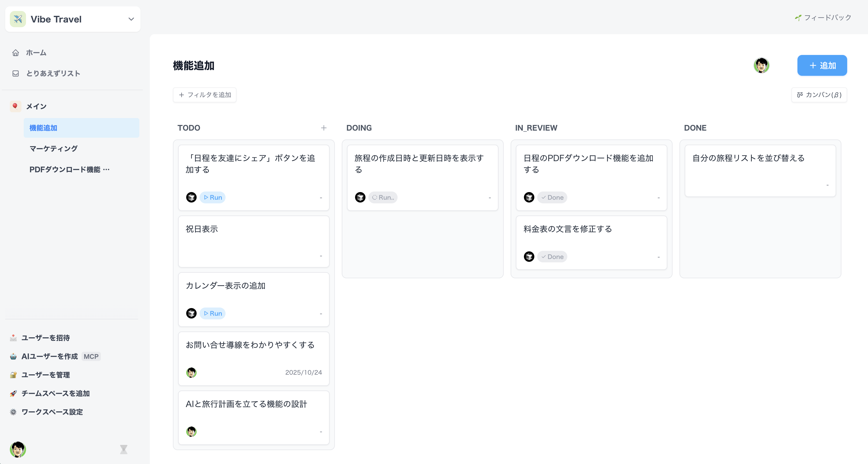Toggle the Run.. status on the DOING card

click(x=383, y=197)
